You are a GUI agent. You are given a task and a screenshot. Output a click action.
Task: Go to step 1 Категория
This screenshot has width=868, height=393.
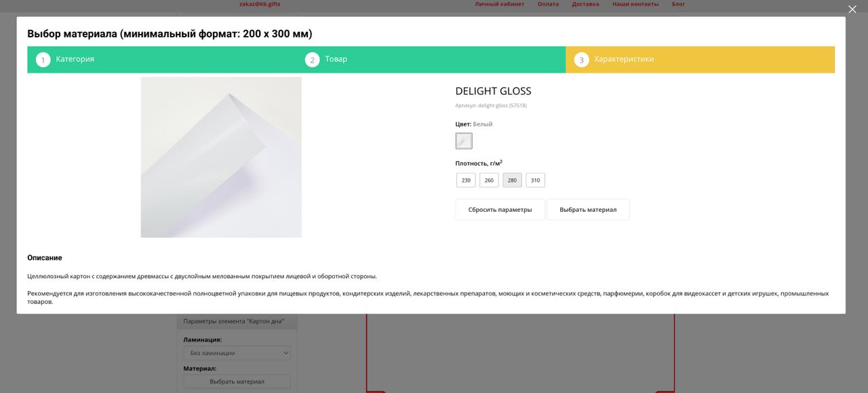(x=162, y=60)
